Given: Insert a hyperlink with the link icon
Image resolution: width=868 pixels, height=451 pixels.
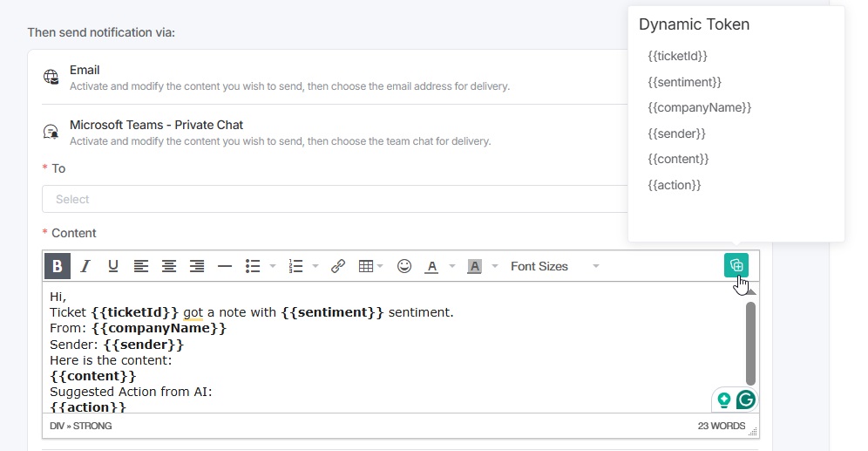Looking at the screenshot, I should coord(338,266).
